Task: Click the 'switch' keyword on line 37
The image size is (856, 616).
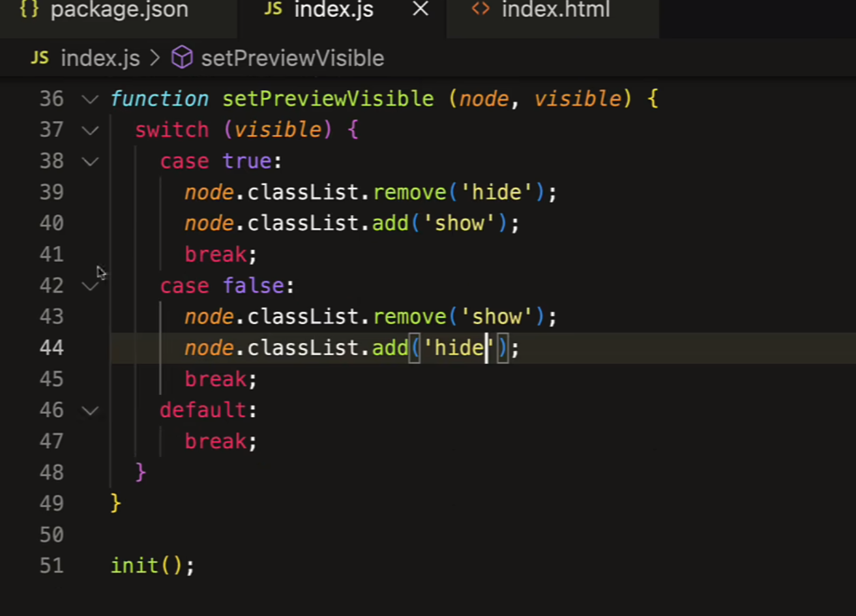Action: pos(172,130)
